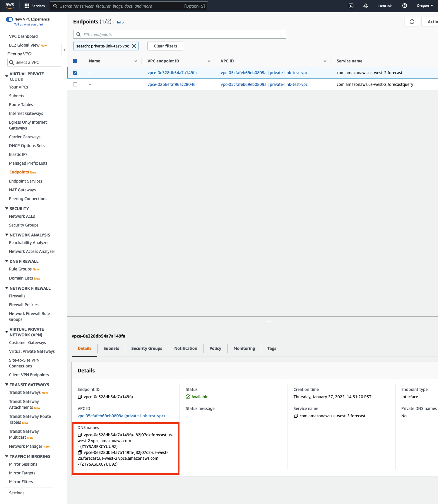The width and height of the screenshot is (438, 504).
Task: Open Security Groups in sidebar
Action: (24, 225)
